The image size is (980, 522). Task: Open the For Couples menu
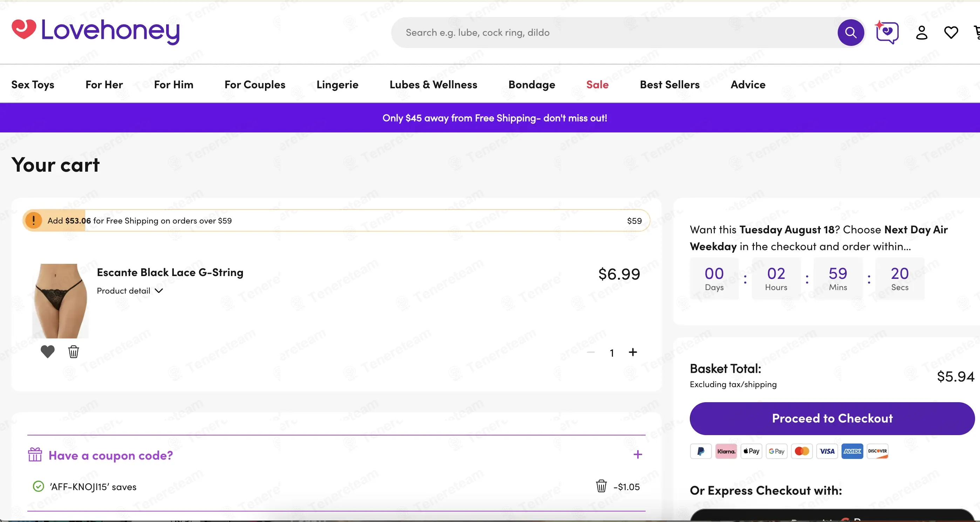[255, 84]
